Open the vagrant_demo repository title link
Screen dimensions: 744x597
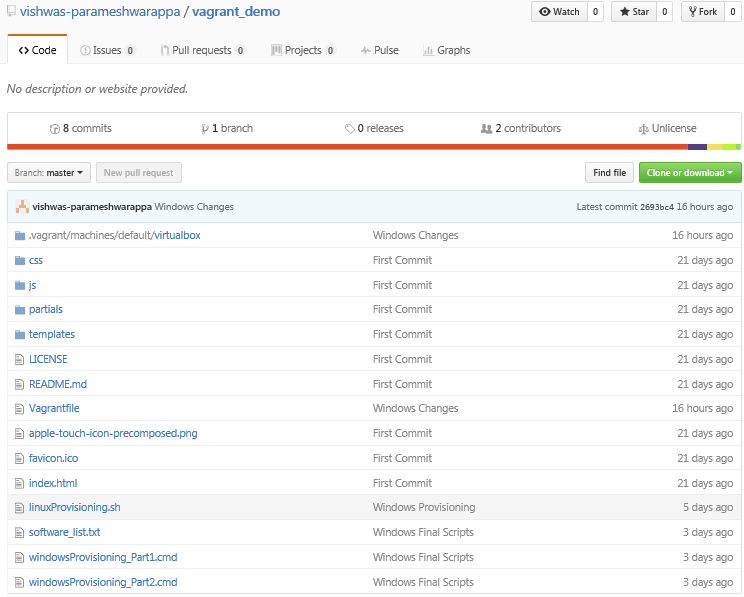coord(236,11)
